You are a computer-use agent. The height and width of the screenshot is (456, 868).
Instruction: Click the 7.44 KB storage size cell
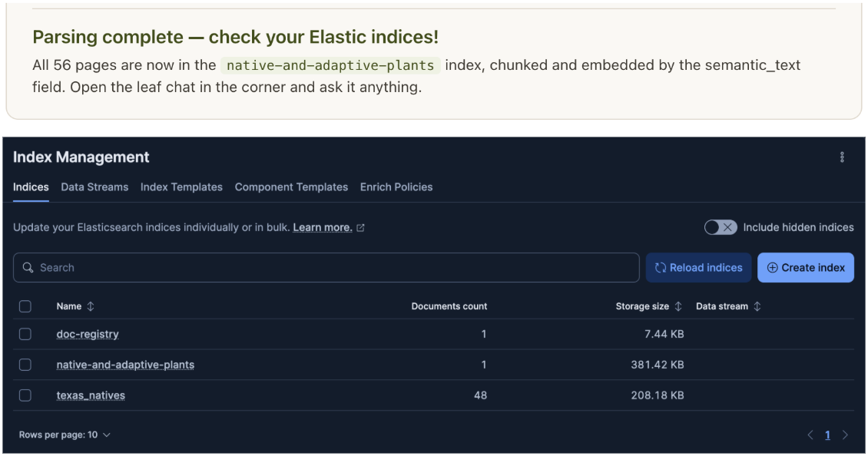tap(664, 334)
